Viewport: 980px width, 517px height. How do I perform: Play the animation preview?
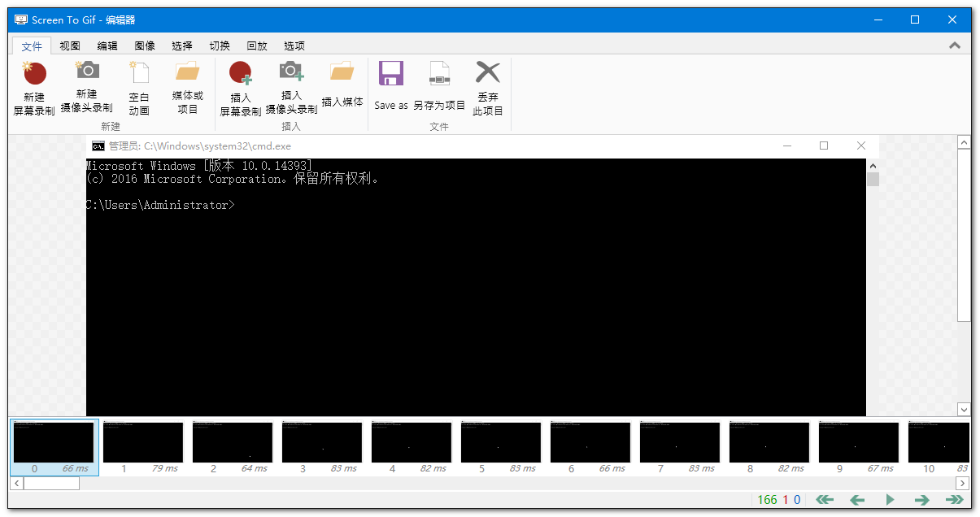point(890,500)
